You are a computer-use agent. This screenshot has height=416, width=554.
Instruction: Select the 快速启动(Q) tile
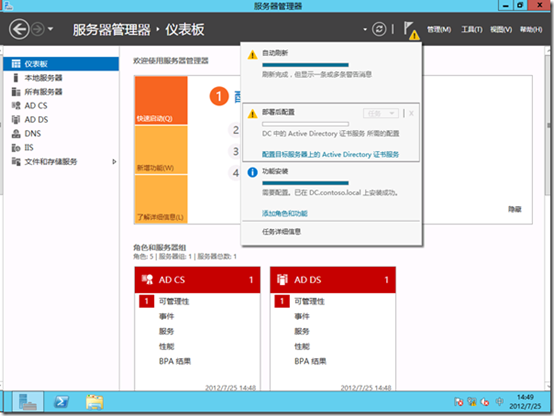(161, 100)
